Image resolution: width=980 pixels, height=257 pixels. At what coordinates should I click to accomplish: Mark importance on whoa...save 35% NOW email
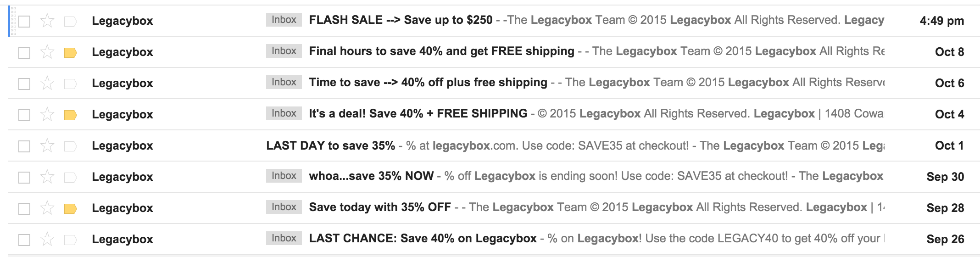point(70,177)
